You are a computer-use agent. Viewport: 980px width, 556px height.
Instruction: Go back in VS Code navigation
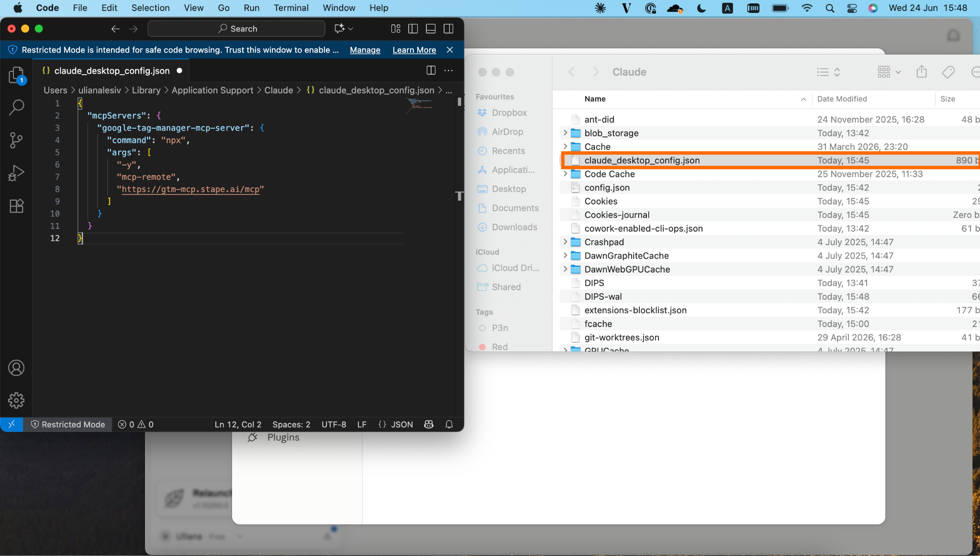(x=115, y=29)
